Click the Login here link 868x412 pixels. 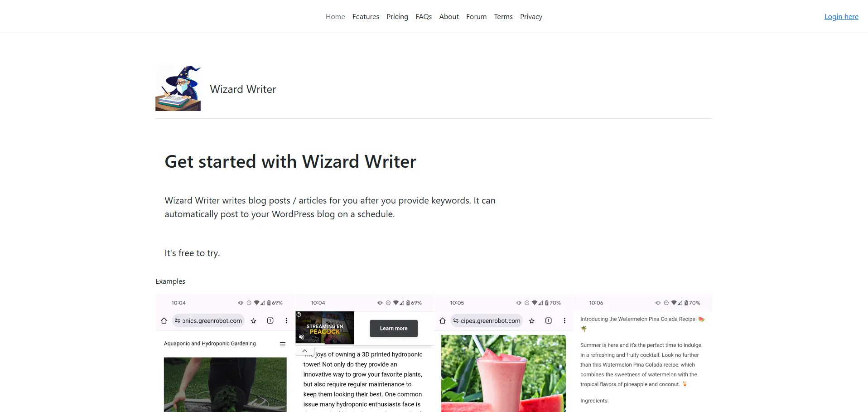[841, 17]
